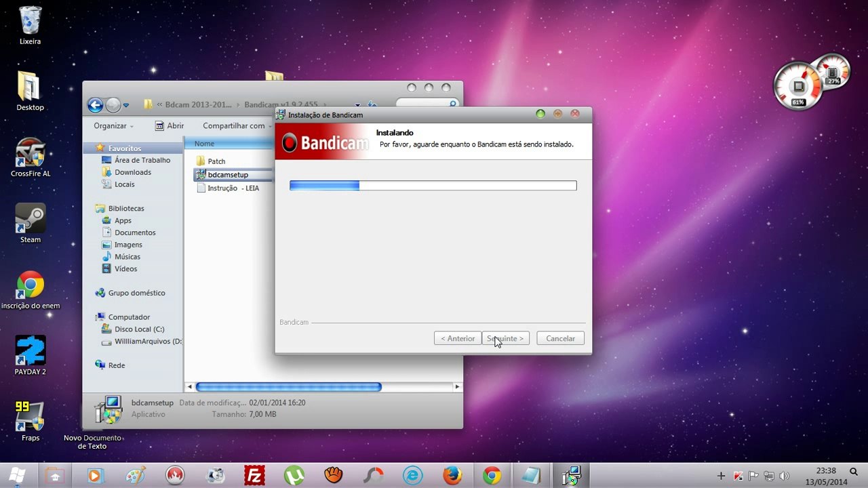Switch to the Bandicam installer taskbar icon

coord(572,476)
